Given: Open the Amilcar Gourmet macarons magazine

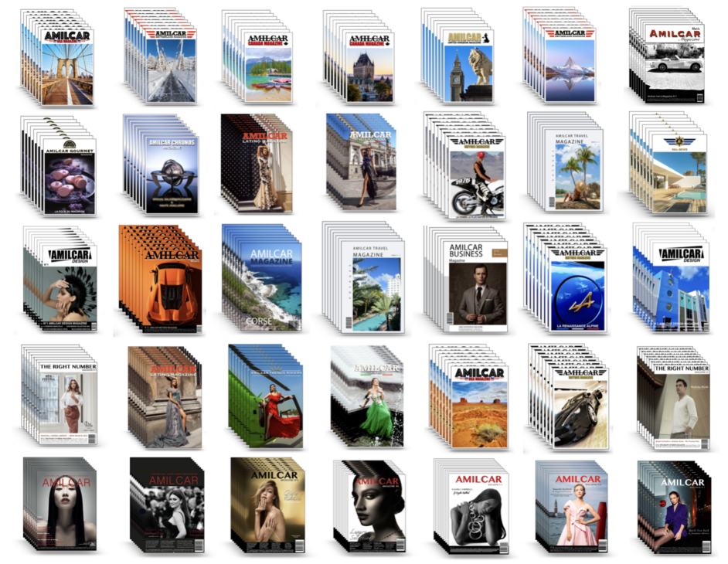Looking at the screenshot, I should coord(68,176).
